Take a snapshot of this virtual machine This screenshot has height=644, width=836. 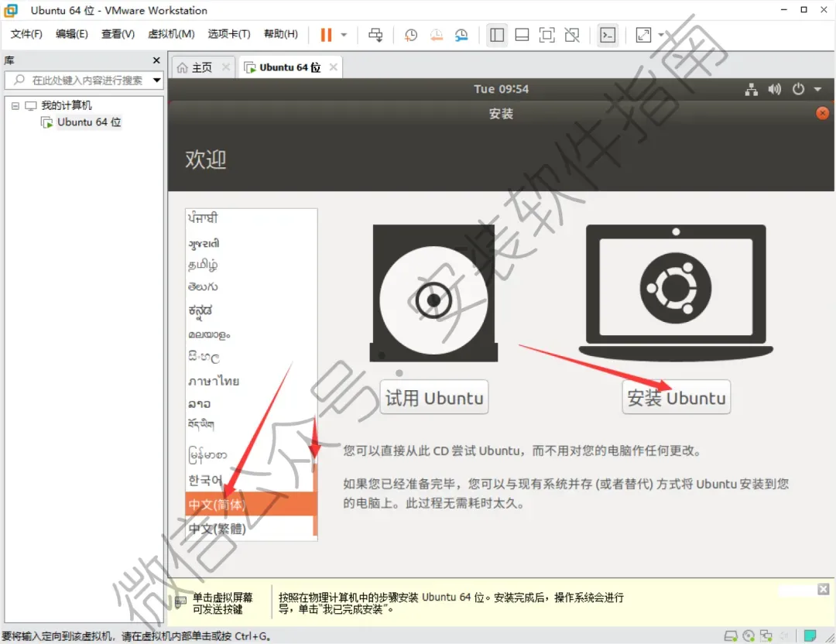(410, 35)
